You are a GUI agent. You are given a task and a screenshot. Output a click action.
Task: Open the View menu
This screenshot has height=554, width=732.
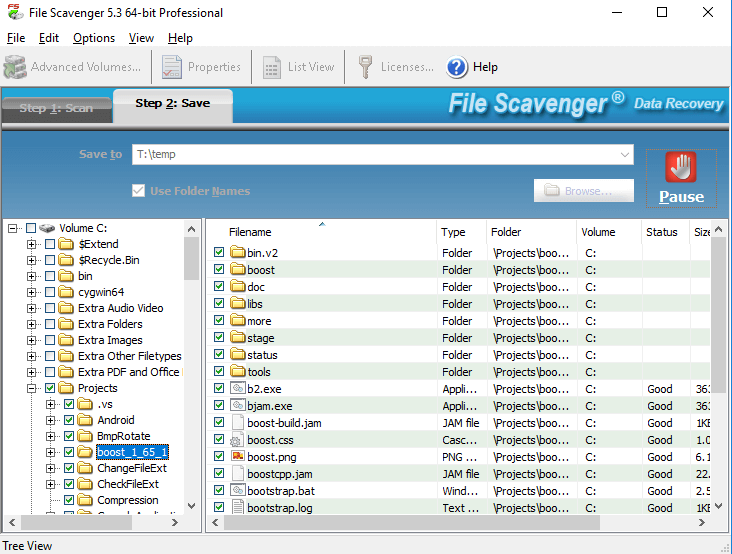pos(141,38)
